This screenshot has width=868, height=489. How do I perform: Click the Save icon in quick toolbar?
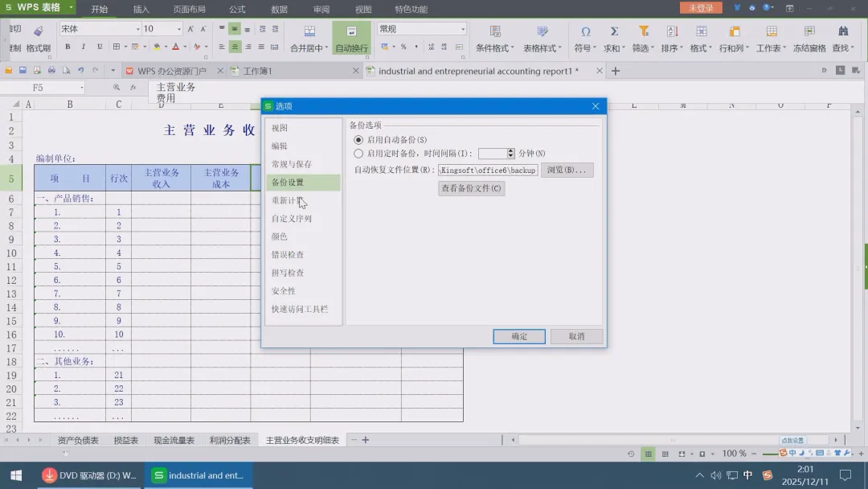(23, 70)
